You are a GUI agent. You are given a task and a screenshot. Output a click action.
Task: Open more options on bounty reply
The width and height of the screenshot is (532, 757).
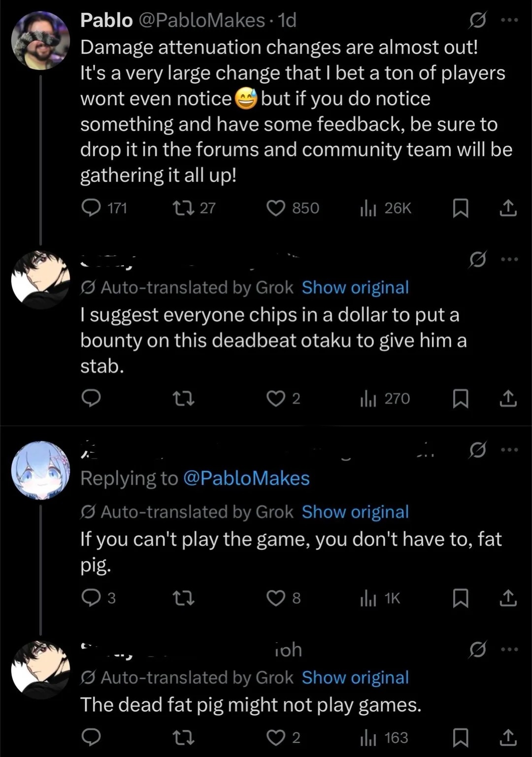509,259
